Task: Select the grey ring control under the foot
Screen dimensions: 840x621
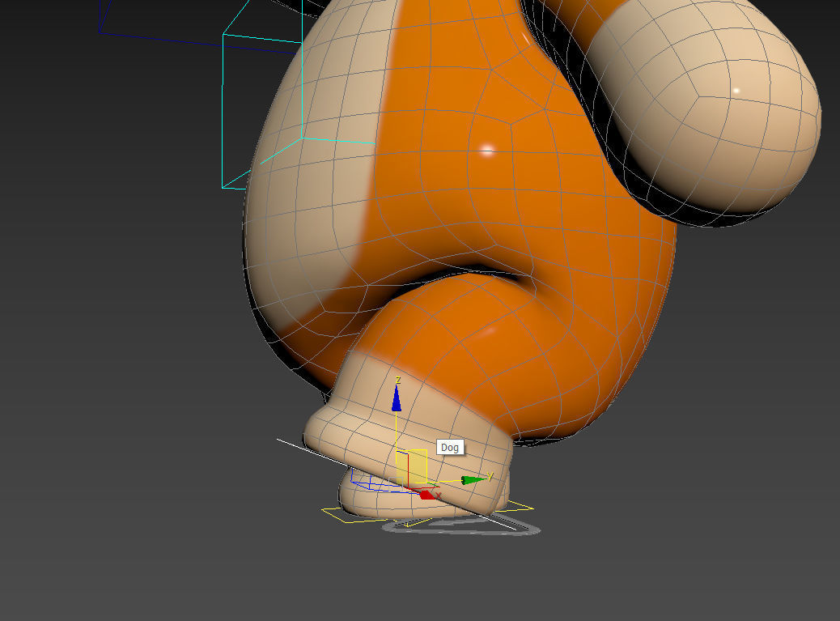Action: coord(462,527)
